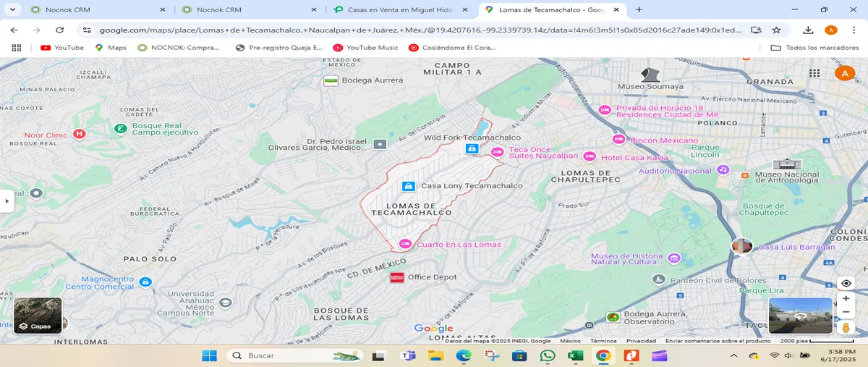
Task: Open the Capas layers thumbnail
Action: point(38,316)
